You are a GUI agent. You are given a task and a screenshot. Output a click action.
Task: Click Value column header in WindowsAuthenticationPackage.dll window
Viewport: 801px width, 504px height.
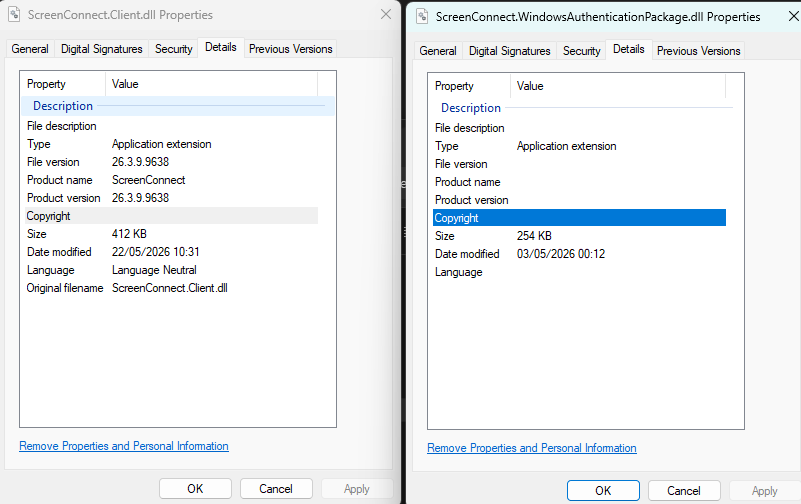[x=618, y=86]
